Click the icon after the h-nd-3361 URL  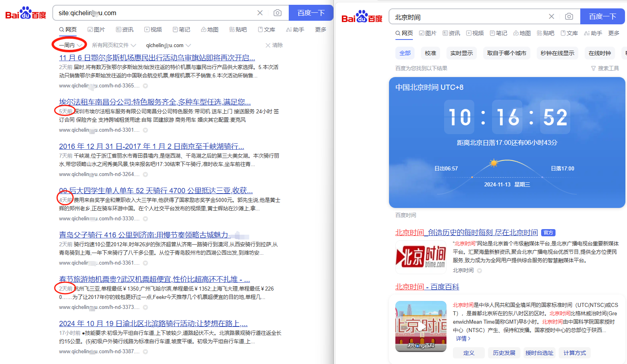(145, 263)
